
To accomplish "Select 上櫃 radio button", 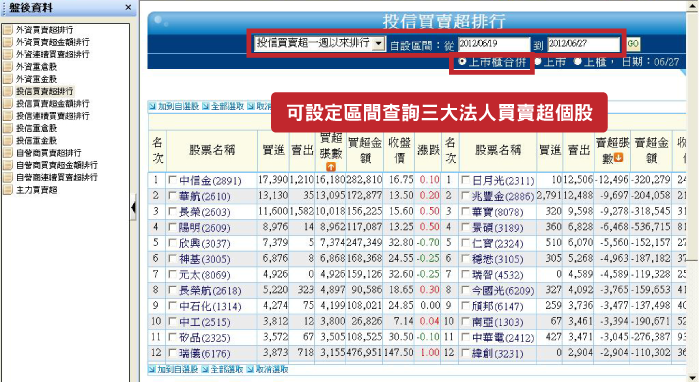I will click(x=578, y=62).
